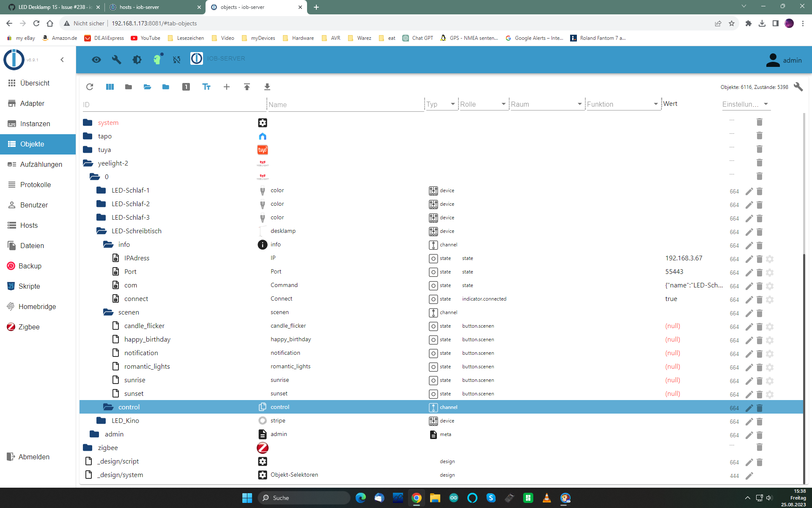
Task: Toggle the theme brightness icon in header
Action: click(137, 60)
